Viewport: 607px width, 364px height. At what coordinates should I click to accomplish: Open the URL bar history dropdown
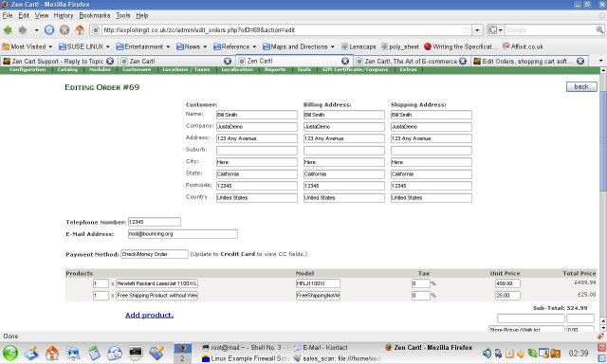477,29
